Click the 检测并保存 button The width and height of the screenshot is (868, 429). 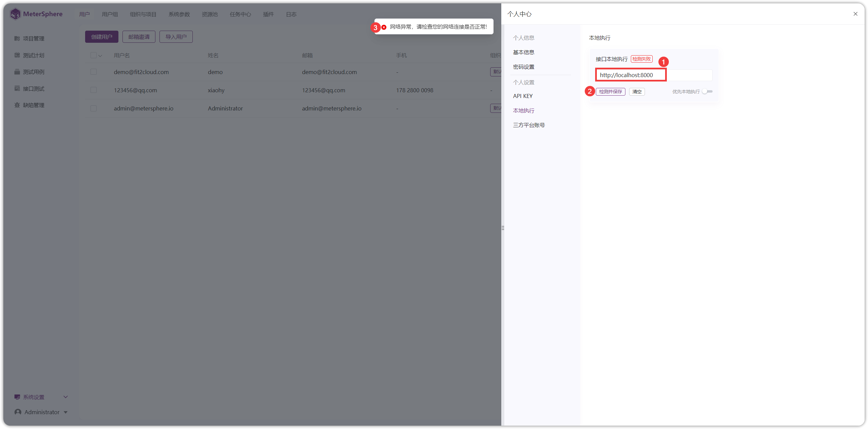pyautogui.click(x=610, y=92)
